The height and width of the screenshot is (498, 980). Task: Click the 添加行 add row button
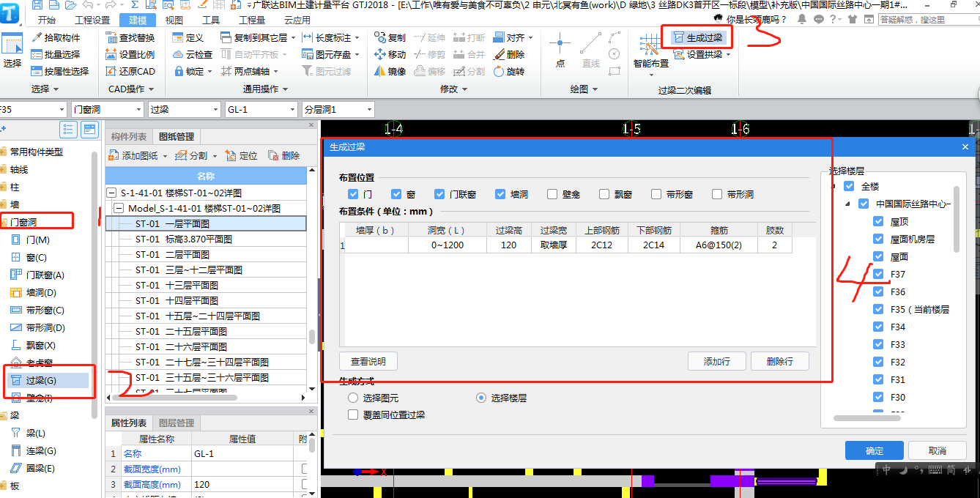click(717, 361)
